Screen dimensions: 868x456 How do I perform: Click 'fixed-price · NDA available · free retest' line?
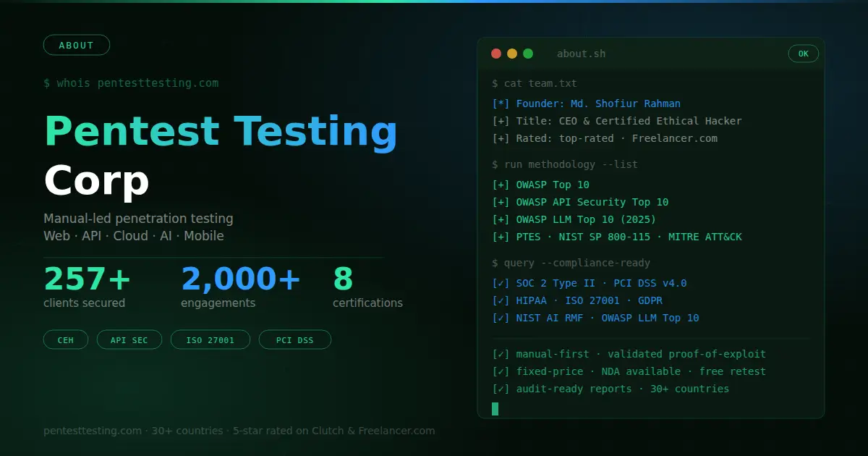629,371
